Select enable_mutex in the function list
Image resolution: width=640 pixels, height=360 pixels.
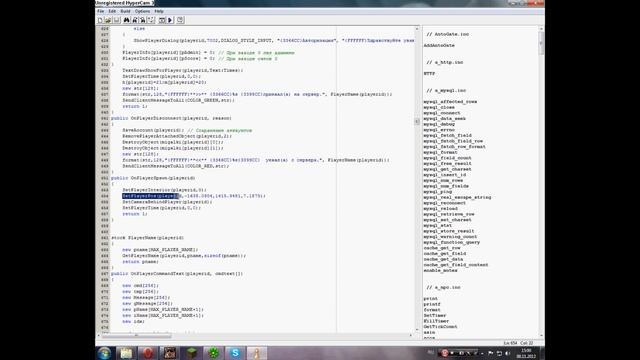click(440, 270)
